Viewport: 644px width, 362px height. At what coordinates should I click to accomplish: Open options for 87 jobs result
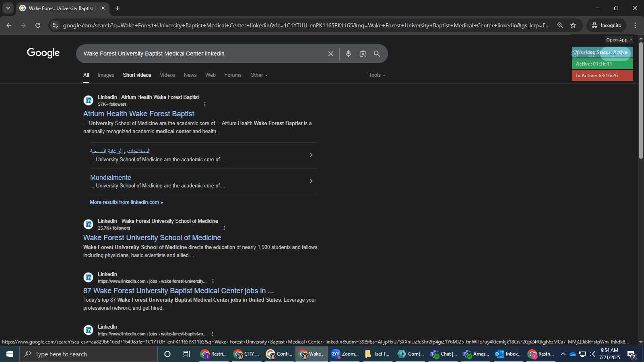[x=213, y=281]
